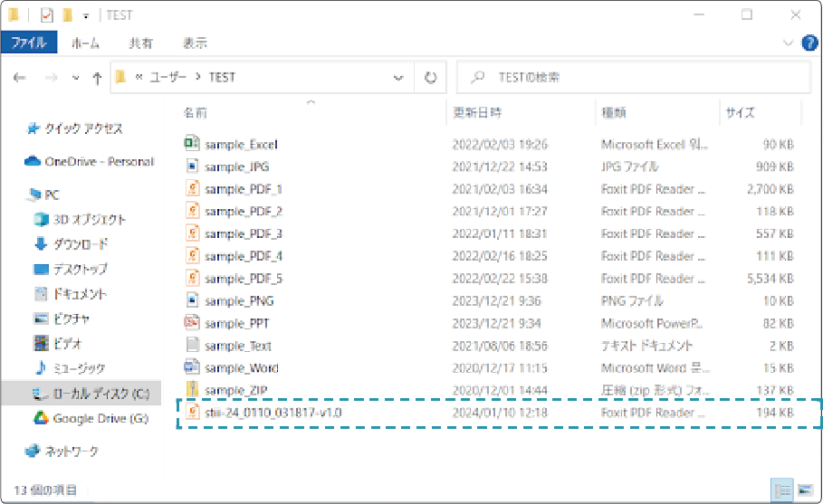Open the Help question mark icon
This screenshot has height=504, width=823.
tap(809, 43)
